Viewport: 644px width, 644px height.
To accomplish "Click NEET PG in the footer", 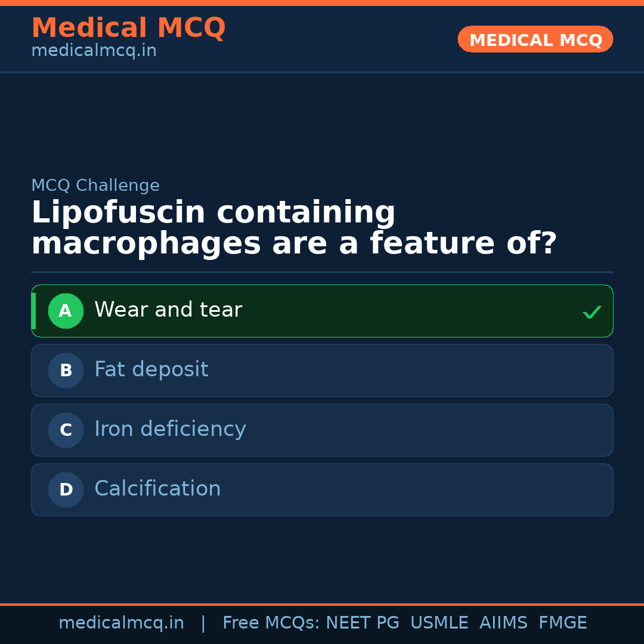I will click(363, 623).
